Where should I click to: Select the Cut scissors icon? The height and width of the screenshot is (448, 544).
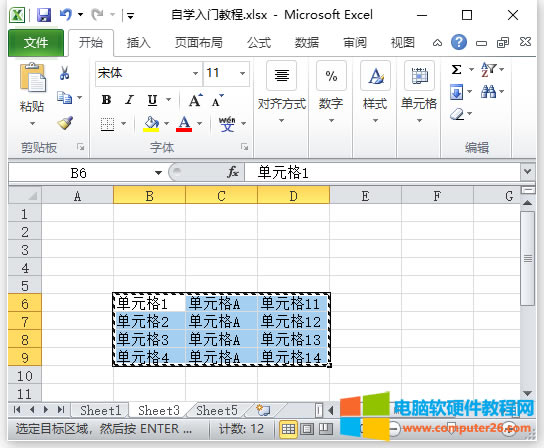[65, 73]
